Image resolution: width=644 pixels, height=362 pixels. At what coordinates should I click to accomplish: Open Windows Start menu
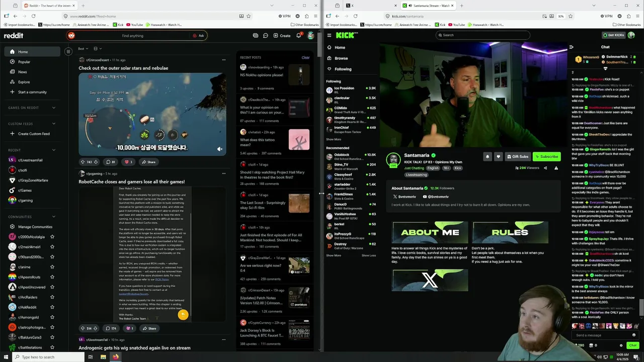click(6, 357)
